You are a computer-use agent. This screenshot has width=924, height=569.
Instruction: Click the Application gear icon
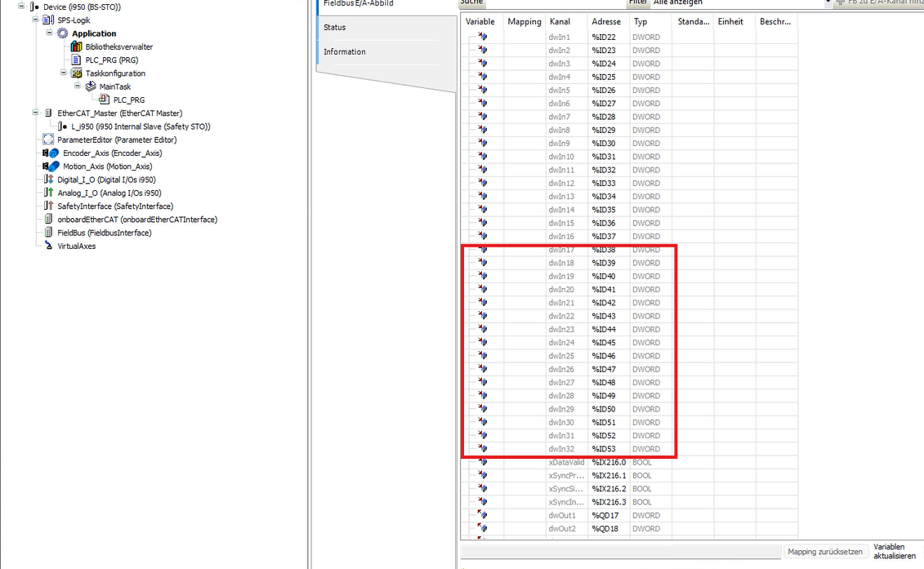(x=62, y=33)
